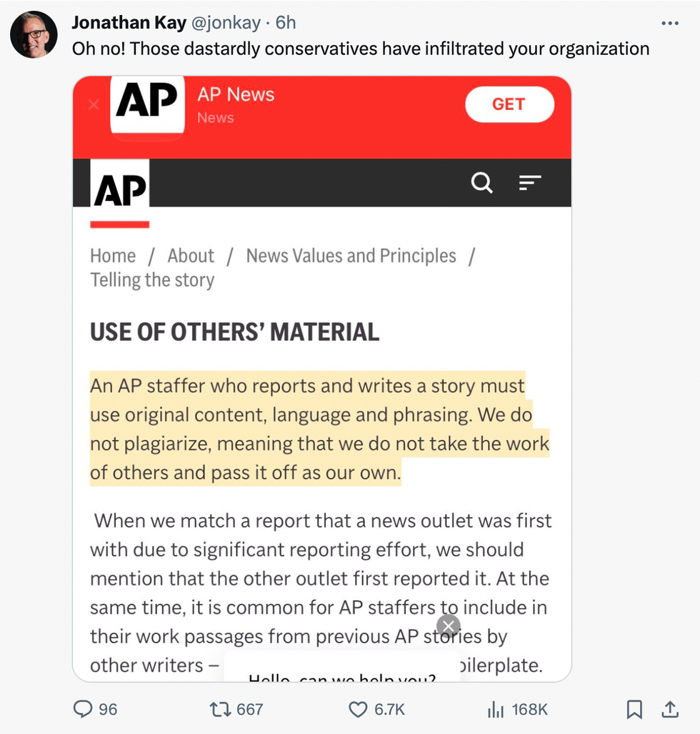Bookmark the tweet
The height and width of the screenshot is (734, 700).
point(634,709)
